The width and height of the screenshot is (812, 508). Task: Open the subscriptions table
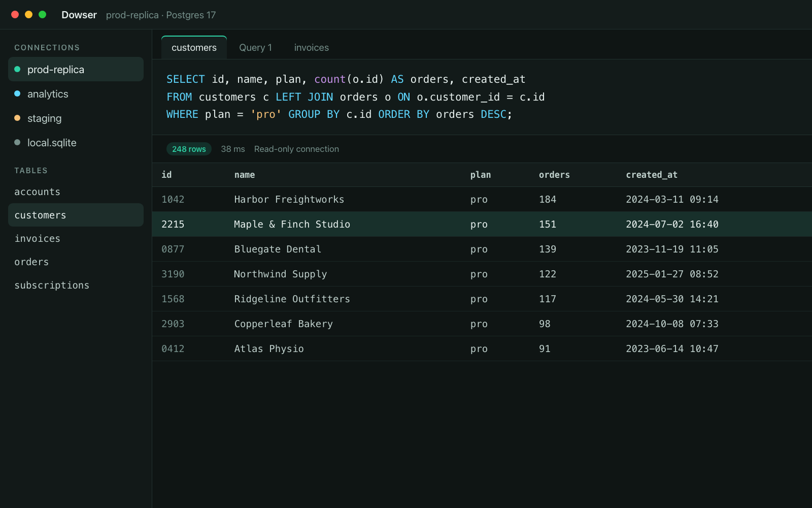[x=76, y=285]
